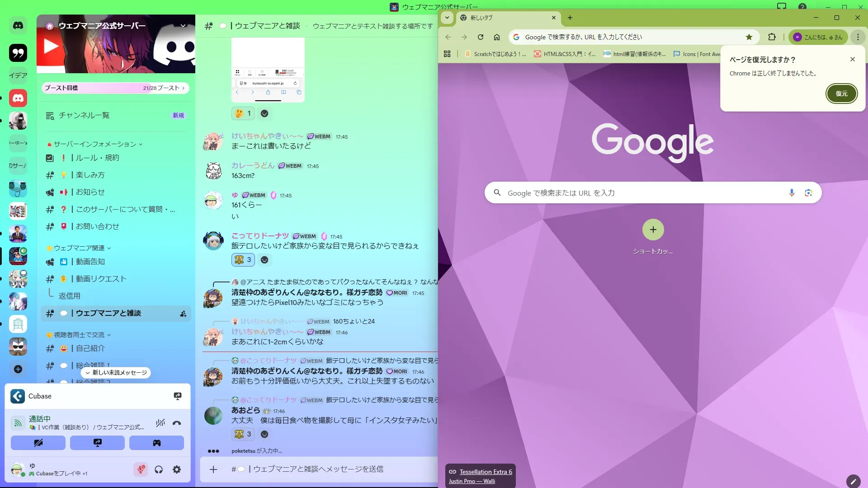Collapse サーバーインフォメーション category

coord(95,144)
